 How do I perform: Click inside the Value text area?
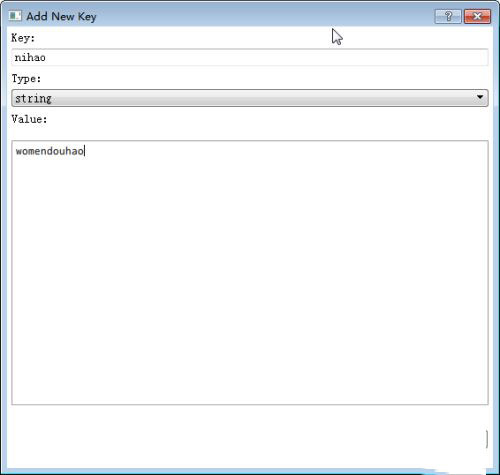pos(250,273)
